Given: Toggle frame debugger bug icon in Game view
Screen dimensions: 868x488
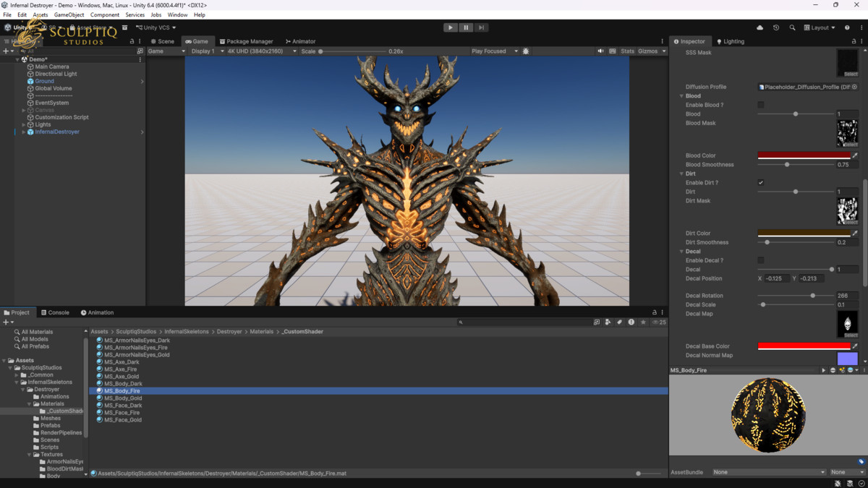Looking at the screenshot, I should point(526,51).
